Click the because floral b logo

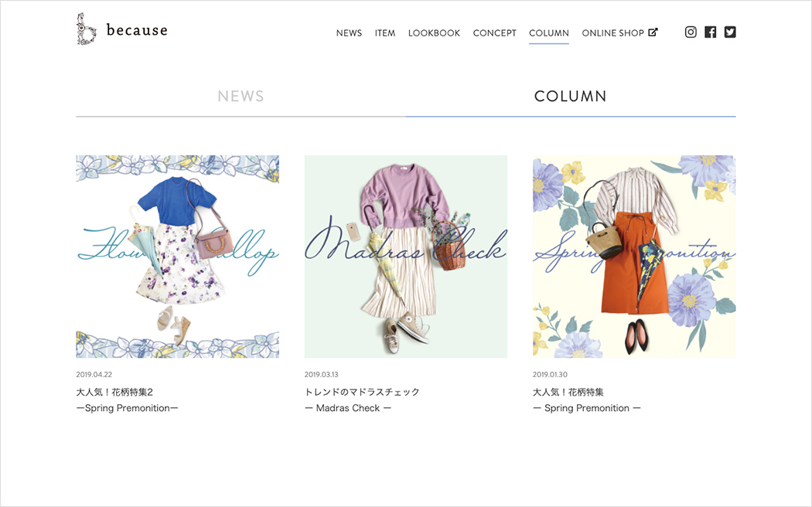87,29
